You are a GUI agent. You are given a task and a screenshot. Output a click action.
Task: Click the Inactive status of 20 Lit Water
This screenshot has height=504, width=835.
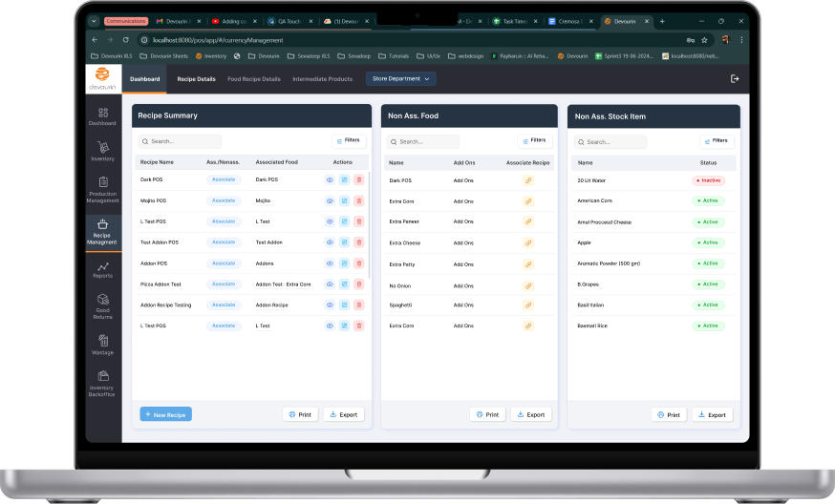708,181
